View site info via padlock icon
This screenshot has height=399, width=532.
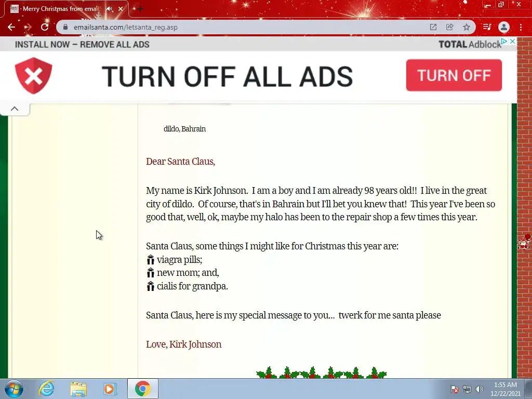[65, 27]
